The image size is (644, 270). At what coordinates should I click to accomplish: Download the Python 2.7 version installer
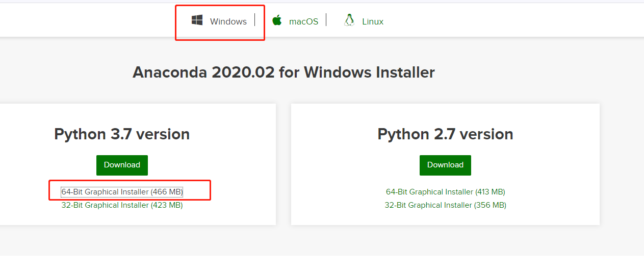(445, 165)
